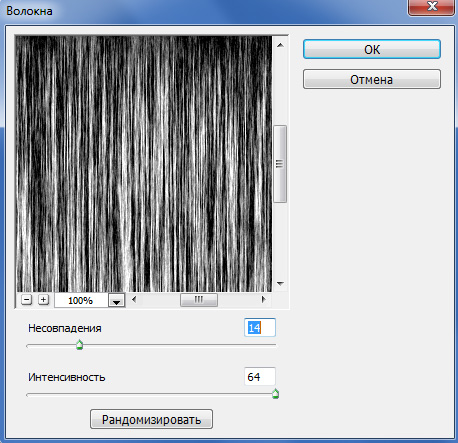458x443 pixels.
Task: Zoom in with the plus button under the preview
Action: pos(43,300)
